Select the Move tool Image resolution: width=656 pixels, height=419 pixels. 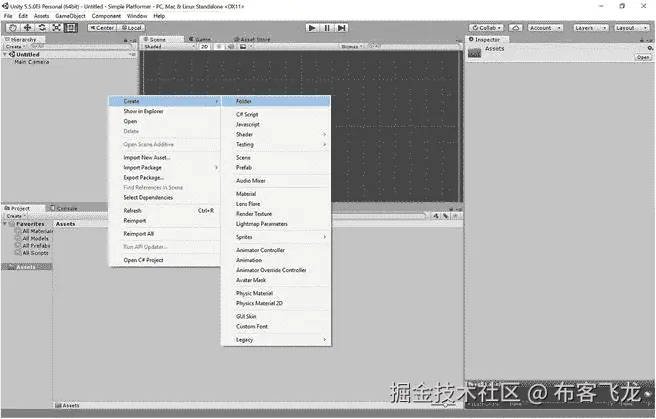(28, 28)
